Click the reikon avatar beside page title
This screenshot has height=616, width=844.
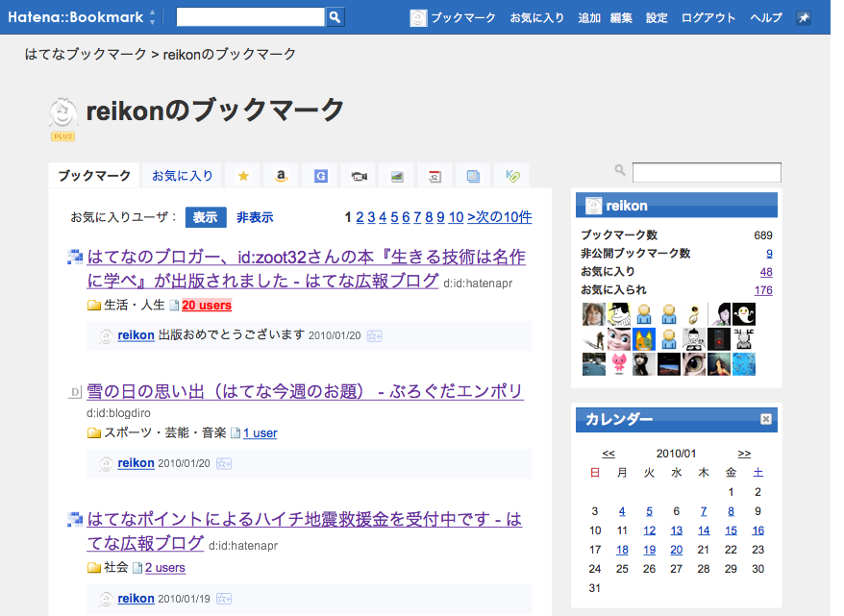pos(63,113)
